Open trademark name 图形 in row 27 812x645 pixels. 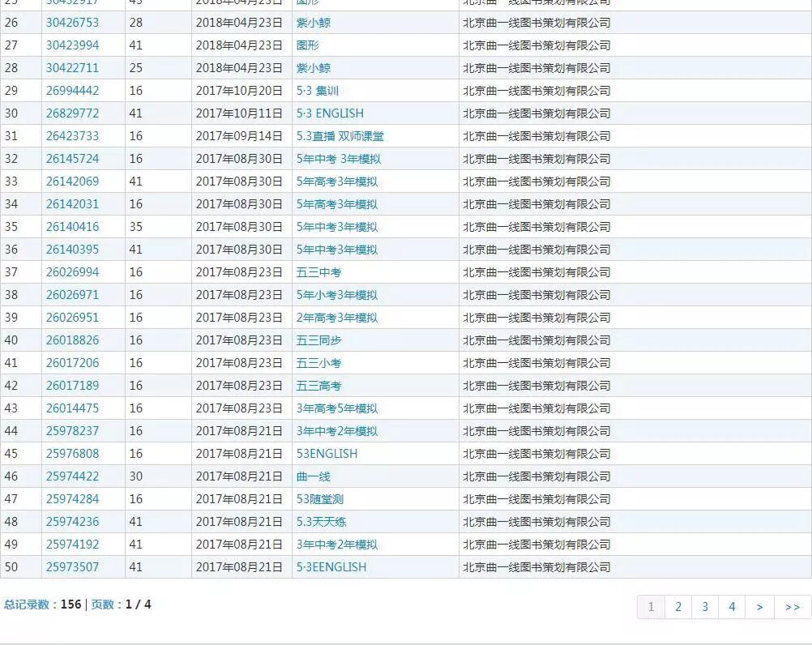[308, 45]
